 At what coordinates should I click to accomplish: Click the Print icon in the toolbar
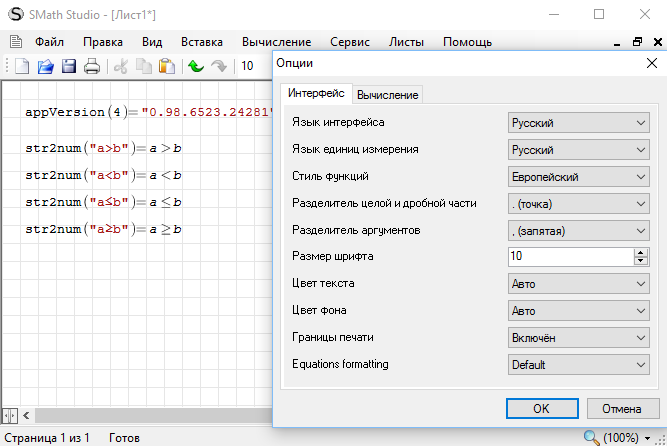click(92, 67)
